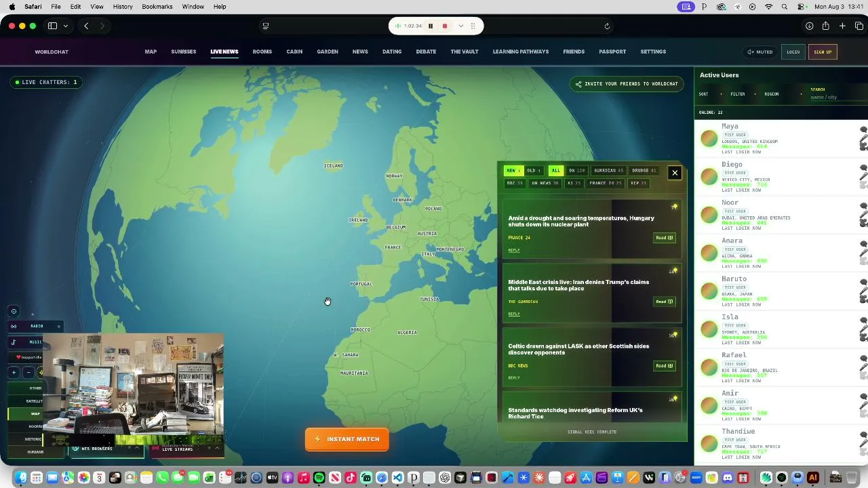Screen dimensions: 868x488
Task: Open the Map tab in navigation
Action: [151, 52]
